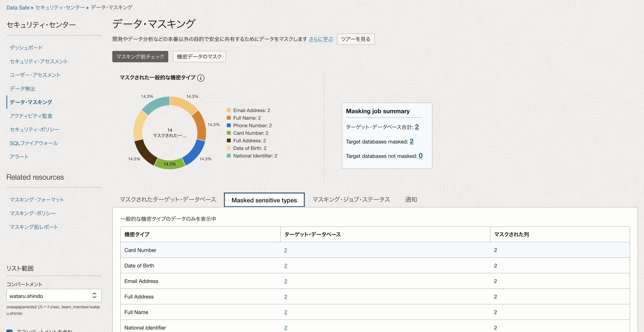Open the マスキング・ジョブ・ステータス tab
644x332 pixels.
click(351, 200)
